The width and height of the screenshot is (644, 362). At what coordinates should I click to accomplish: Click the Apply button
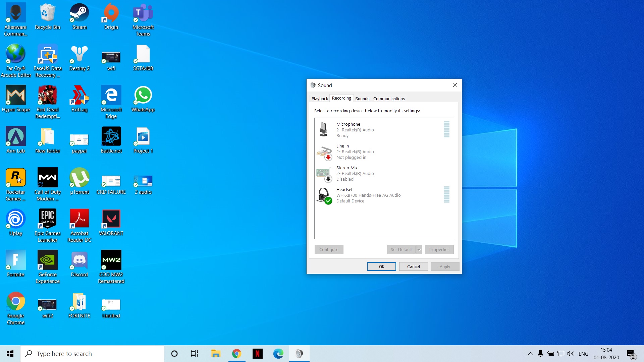coord(445,266)
